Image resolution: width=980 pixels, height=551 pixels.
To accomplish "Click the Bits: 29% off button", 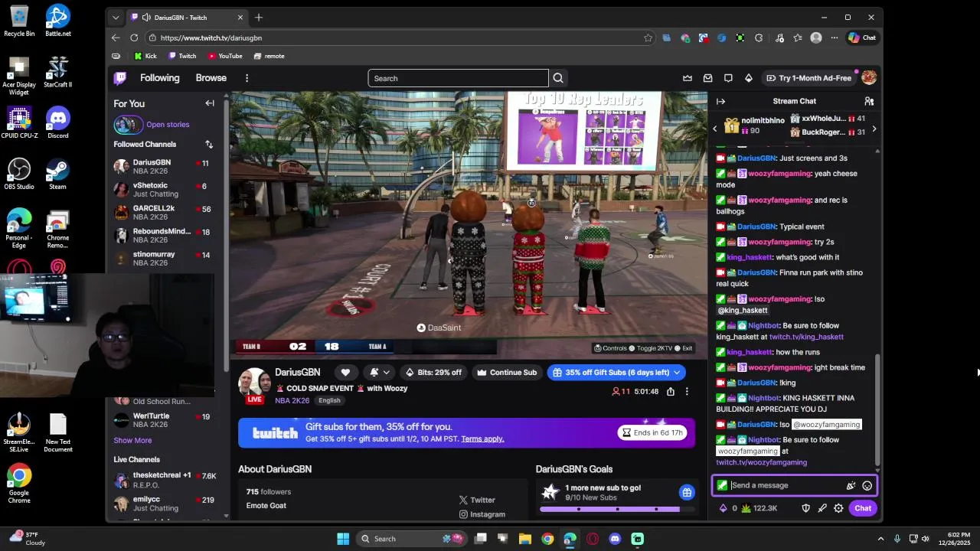I will pyautogui.click(x=433, y=373).
